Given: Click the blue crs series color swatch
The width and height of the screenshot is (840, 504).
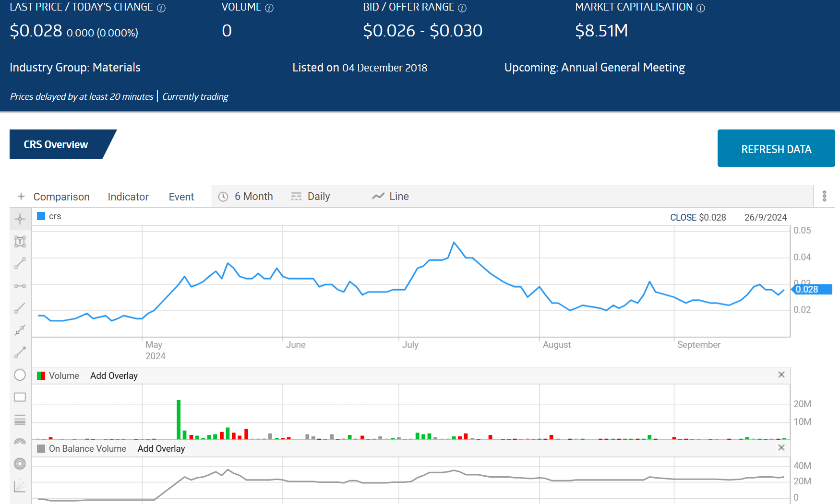Looking at the screenshot, I should coord(41,216).
